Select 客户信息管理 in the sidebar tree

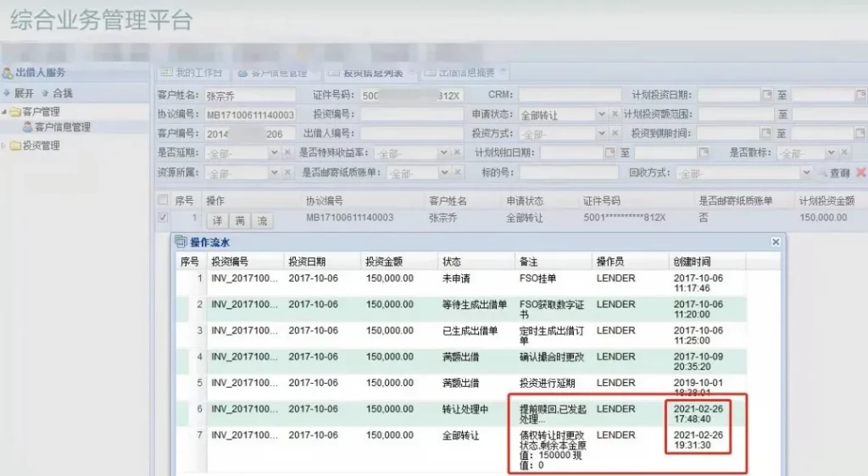(62, 127)
